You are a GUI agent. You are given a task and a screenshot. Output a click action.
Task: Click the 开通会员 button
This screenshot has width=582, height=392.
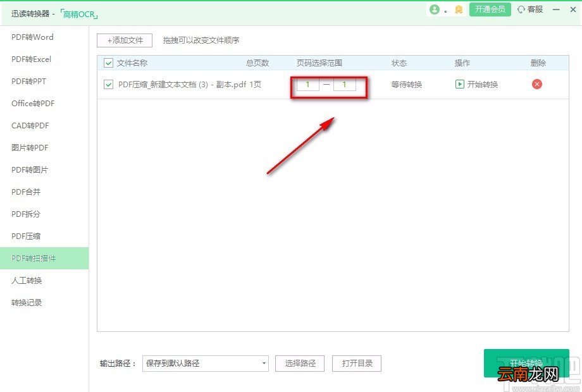pyautogui.click(x=490, y=9)
